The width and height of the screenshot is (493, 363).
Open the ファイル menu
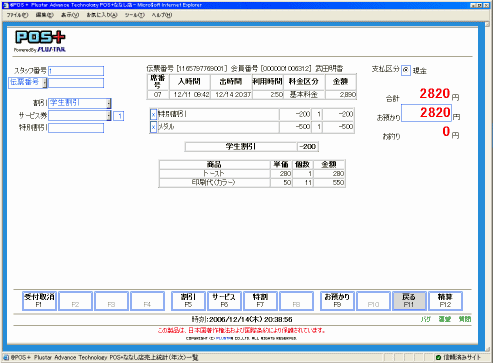(x=17, y=15)
